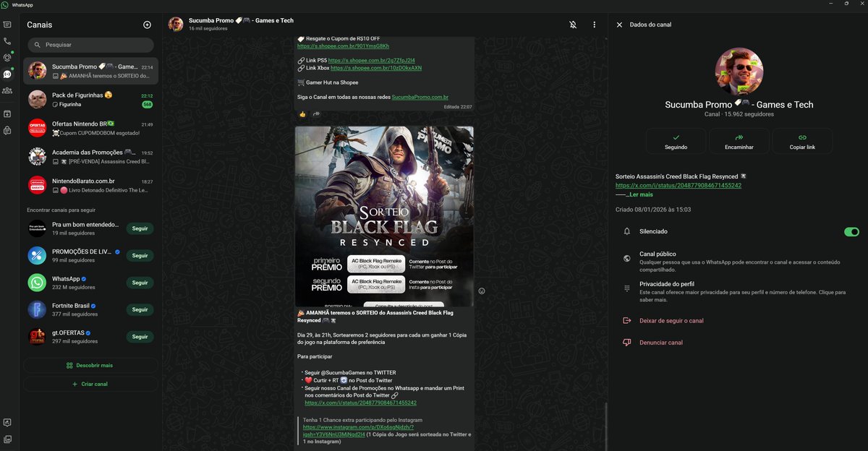Follow the Fortnite Brasil channel
The image size is (868, 451).
pyautogui.click(x=140, y=309)
